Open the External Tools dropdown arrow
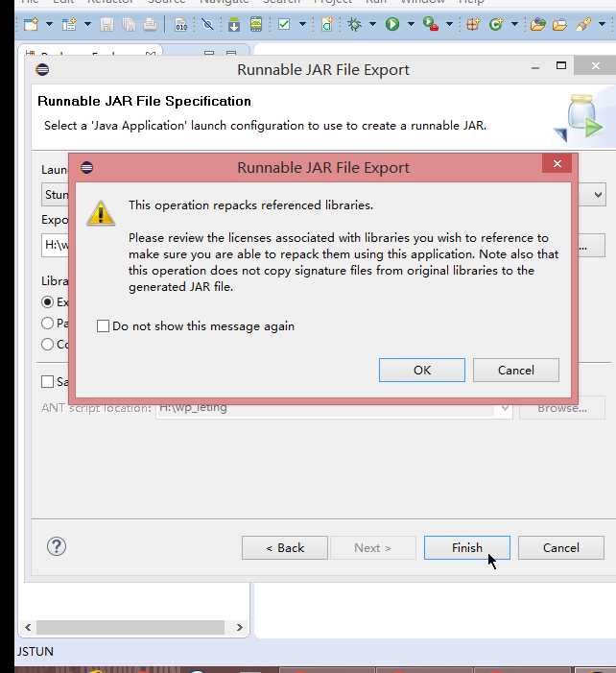The height and width of the screenshot is (673, 616). pos(449,24)
